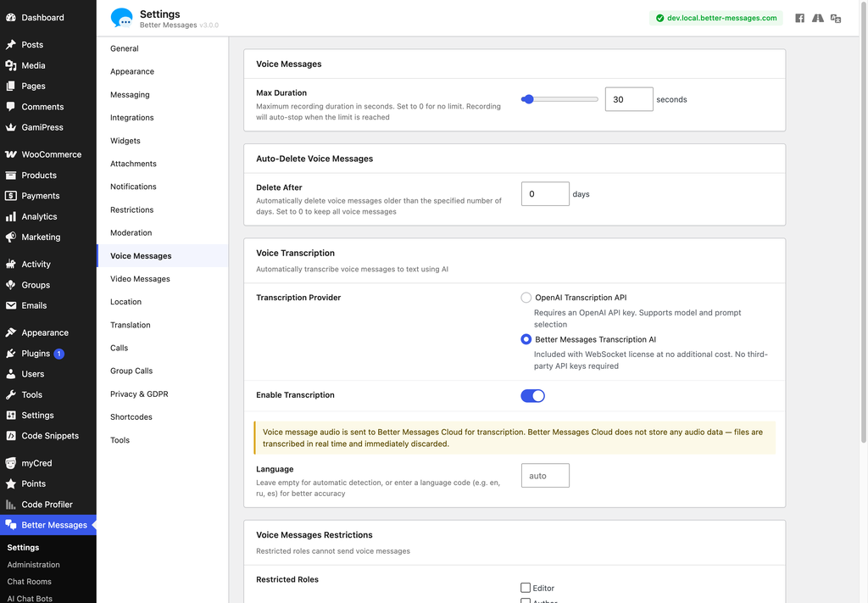This screenshot has height=603, width=868.
Task: Click the Emails envelope icon
Action: 10,305
